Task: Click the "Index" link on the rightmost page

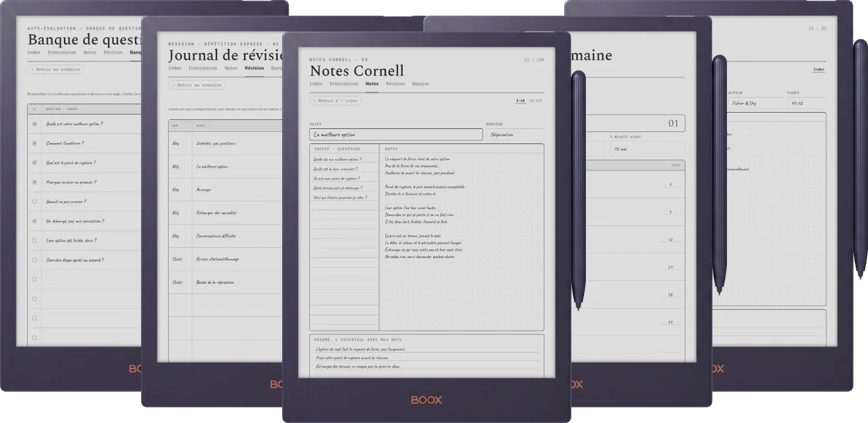Action: pyautogui.click(x=819, y=69)
